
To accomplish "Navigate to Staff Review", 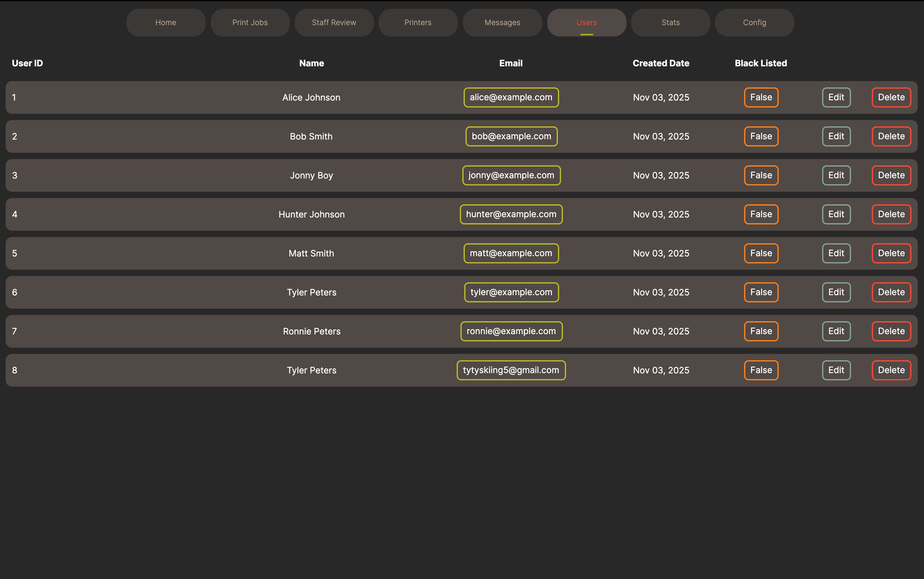I will pos(334,22).
